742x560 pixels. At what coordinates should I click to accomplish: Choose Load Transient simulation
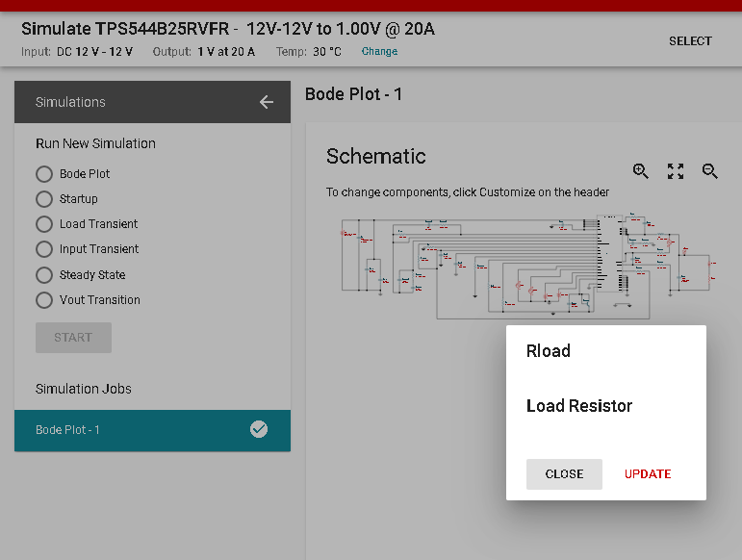pos(44,224)
